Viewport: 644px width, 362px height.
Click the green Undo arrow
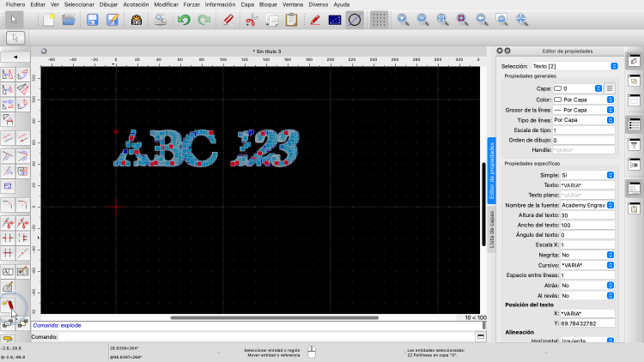point(184,20)
